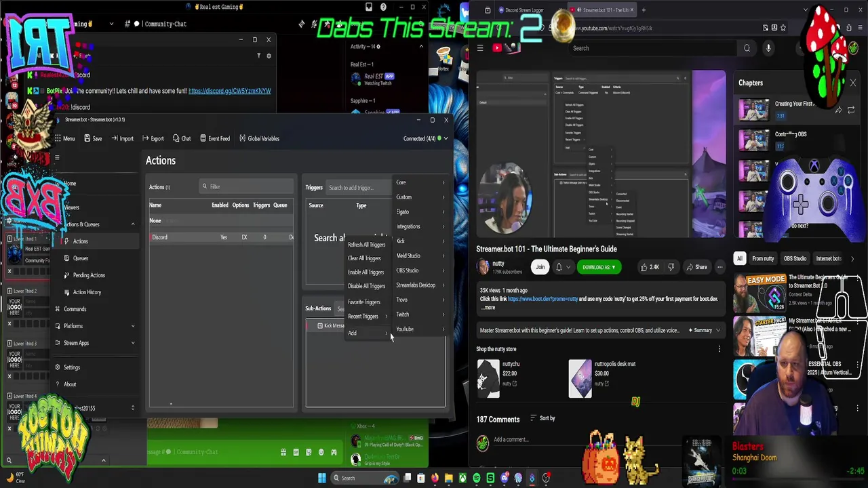Open Settings in Streamer.bot sidebar
The height and width of the screenshot is (488, 868).
pos(71,367)
